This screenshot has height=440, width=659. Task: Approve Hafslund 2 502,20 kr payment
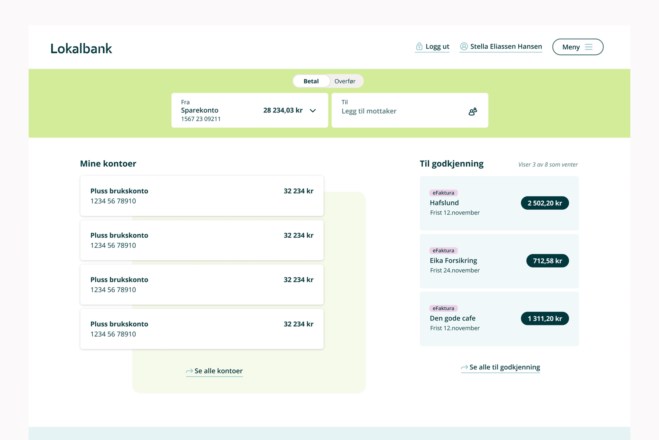tap(544, 203)
